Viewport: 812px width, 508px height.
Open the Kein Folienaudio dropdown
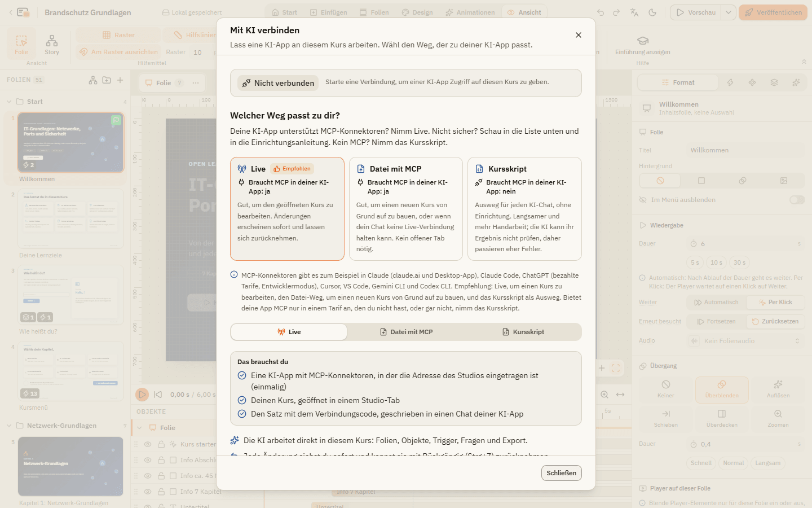(745, 341)
